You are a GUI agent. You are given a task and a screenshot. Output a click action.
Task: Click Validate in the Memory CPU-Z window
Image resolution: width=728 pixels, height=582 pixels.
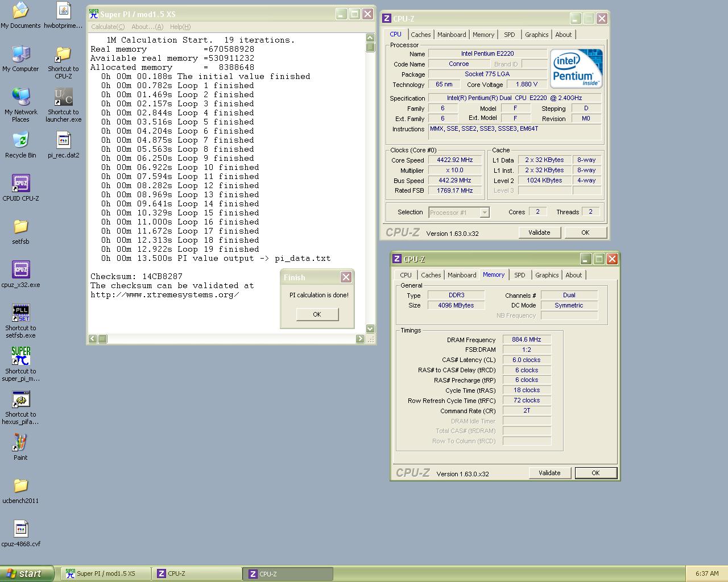click(549, 473)
